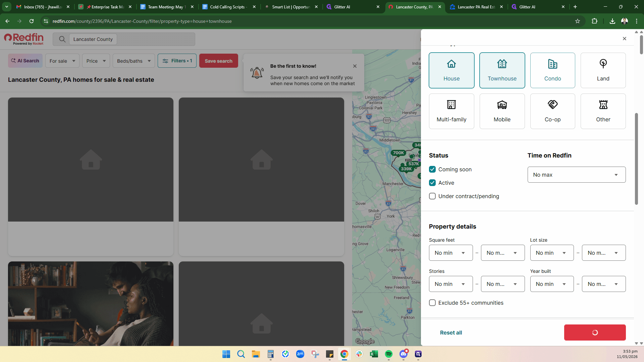
Task: Open Excel from the taskbar
Action: point(374,354)
